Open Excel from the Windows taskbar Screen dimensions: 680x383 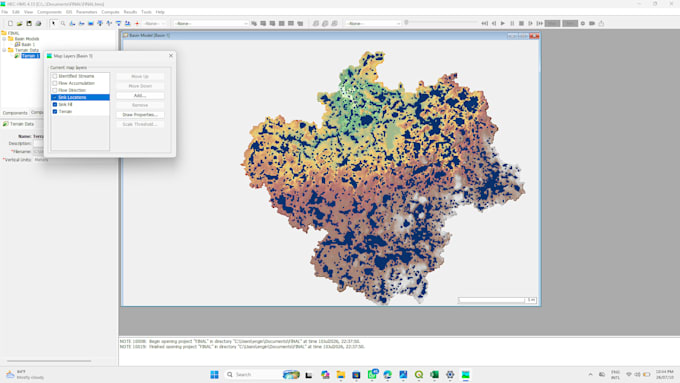coord(434,375)
